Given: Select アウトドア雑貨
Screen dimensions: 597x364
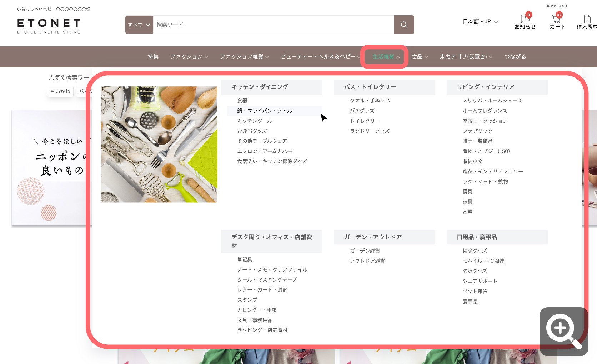Looking at the screenshot, I should click(x=367, y=261).
